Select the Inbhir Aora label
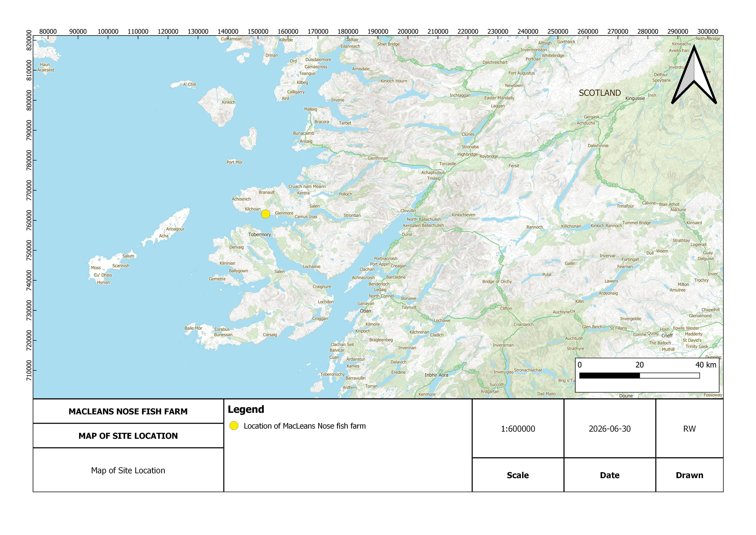The width and height of the screenshot is (756, 535). click(x=436, y=375)
